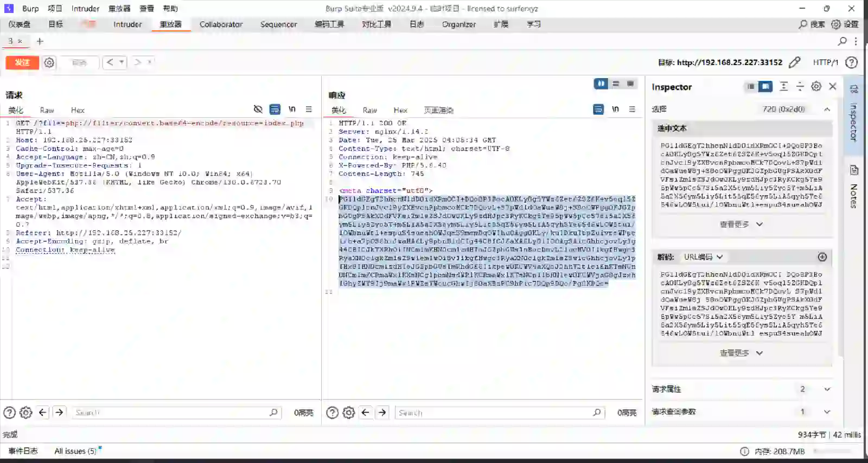This screenshot has height=463, width=868.
Task: Click the orange Send request button
Action: click(x=22, y=62)
